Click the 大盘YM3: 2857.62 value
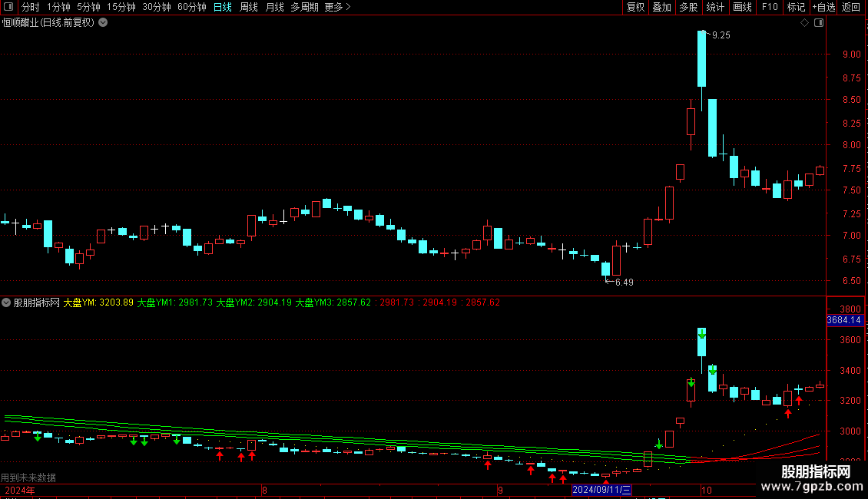868x499 pixels. (333, 302)
